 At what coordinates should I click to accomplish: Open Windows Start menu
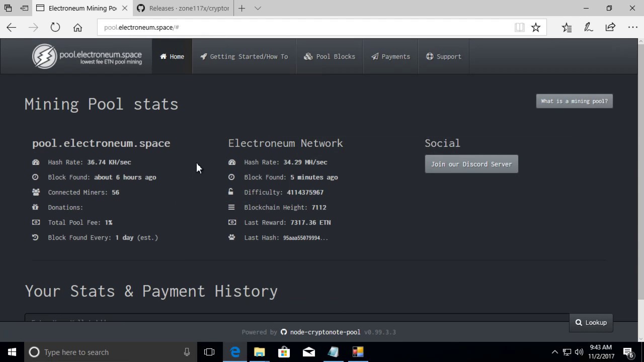pyautogui.click(x=12, y=352)
